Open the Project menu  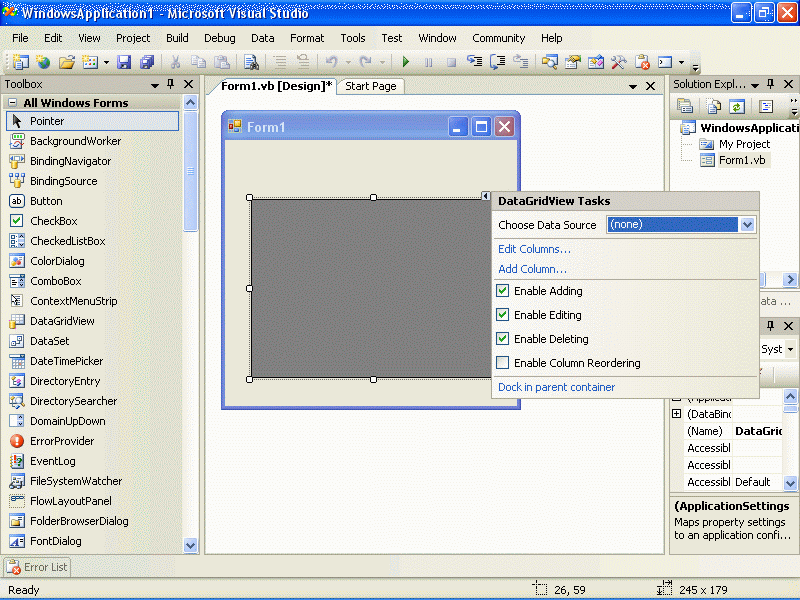coord(133,38)
